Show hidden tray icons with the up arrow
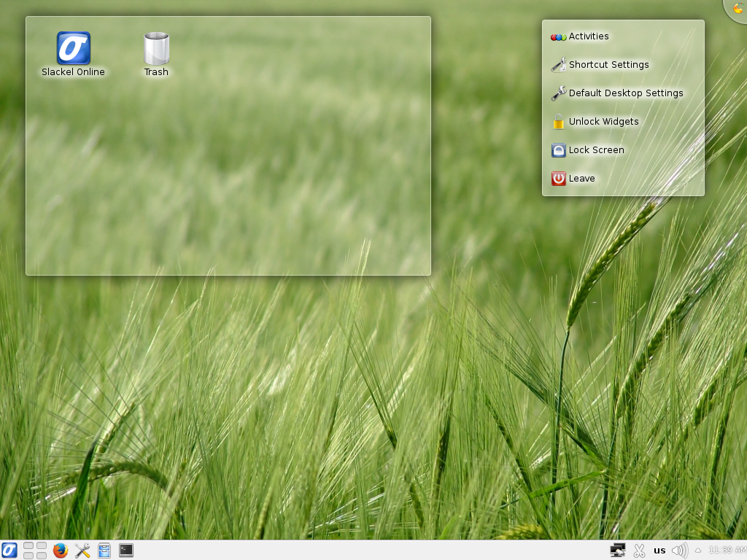Viewport: 747px width, 560px height. coord(698,551)
